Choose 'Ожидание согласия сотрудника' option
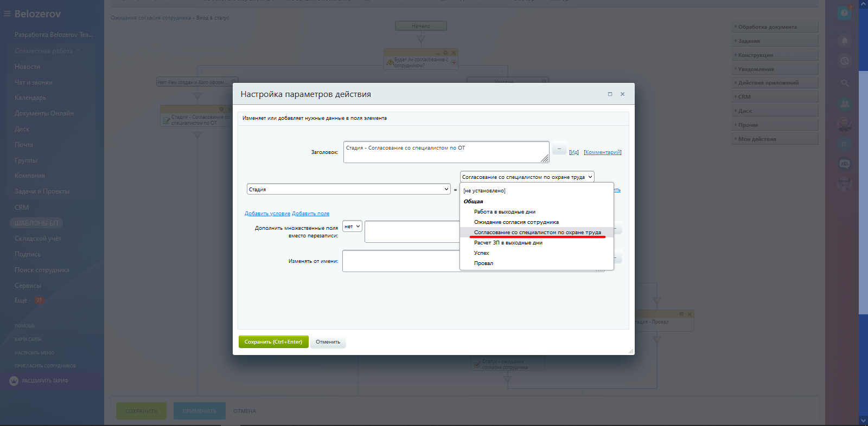This screenshot has width=868, height=426. click(537, 222)
